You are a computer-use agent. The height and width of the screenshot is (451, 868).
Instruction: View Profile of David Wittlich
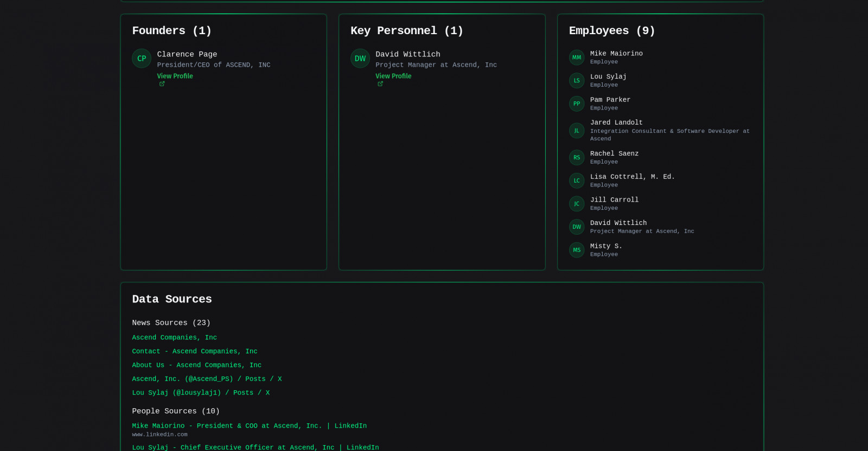pos(393,76)
